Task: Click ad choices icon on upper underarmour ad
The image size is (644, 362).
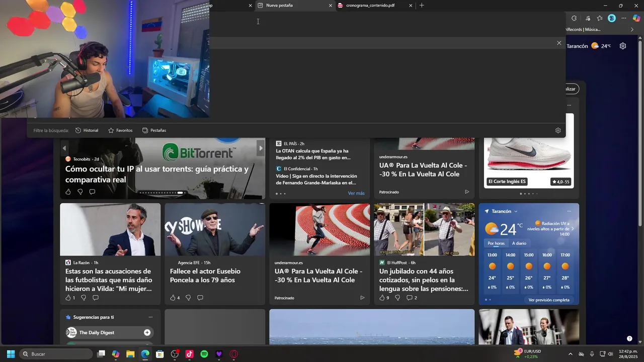Action: [467, 192]
